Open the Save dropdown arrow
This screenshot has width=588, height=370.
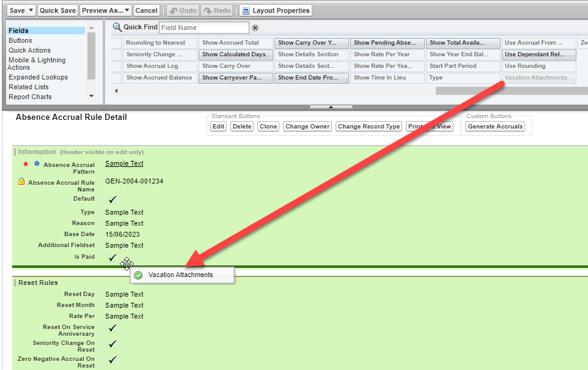coord(31,10)
